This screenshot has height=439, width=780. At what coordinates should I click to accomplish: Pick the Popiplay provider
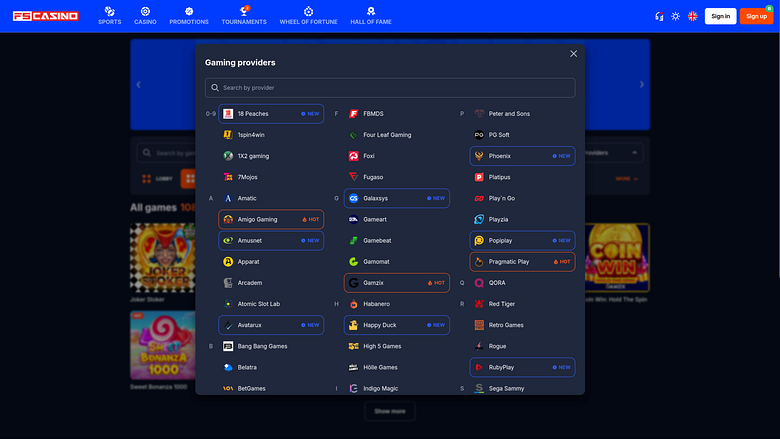point(522,241)
